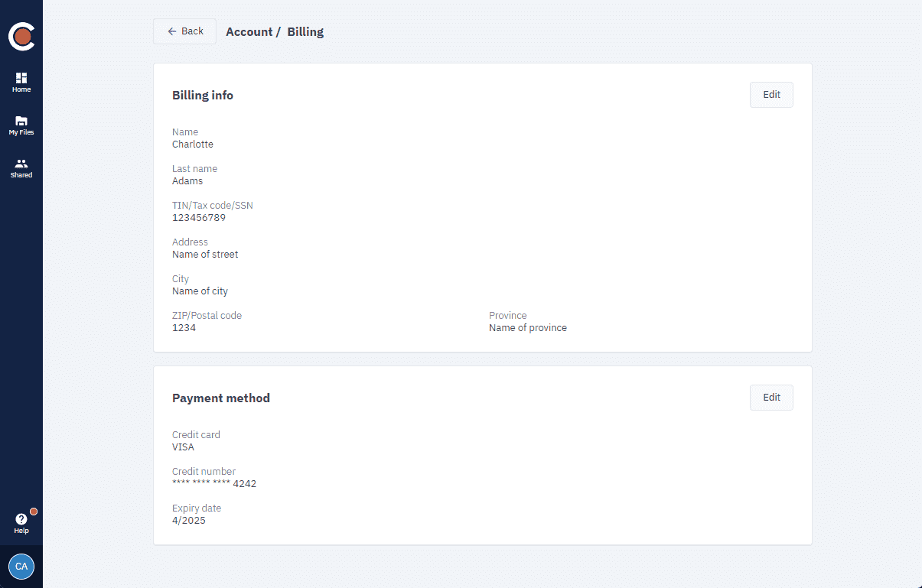Open My Files in sidebar
The height and width of the screenshot is (588, 922).
(x=21, y=125)
